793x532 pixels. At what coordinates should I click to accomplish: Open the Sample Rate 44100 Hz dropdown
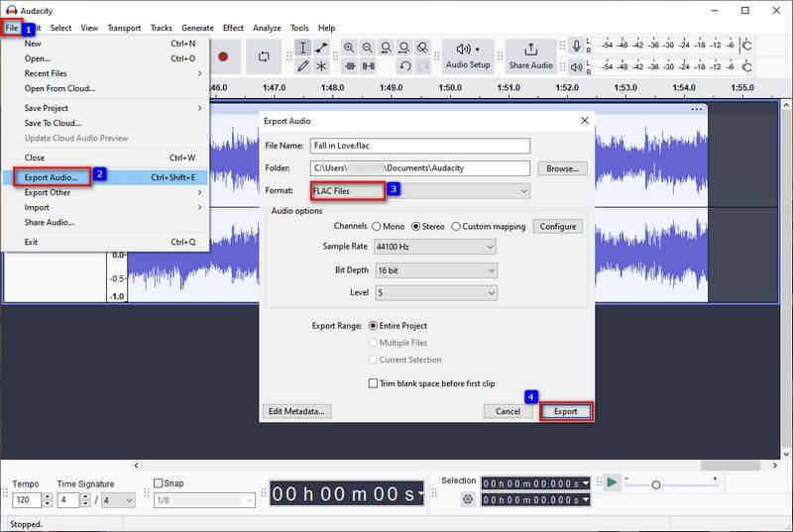(435, 247)
